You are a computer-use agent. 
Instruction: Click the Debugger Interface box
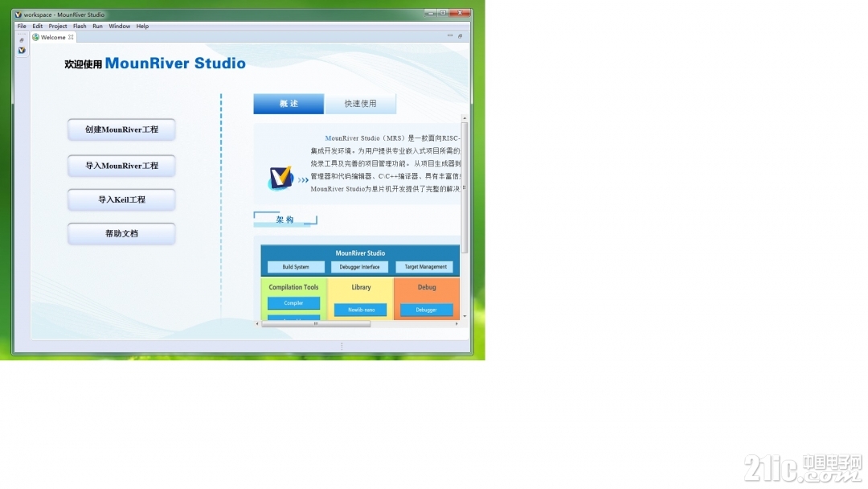(360, 267)
